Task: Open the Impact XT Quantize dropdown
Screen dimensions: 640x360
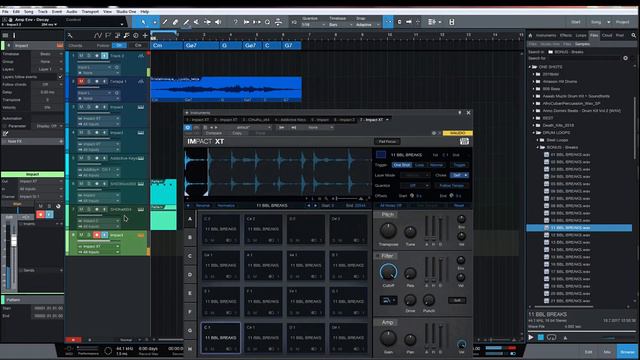Action: (415, 185)
